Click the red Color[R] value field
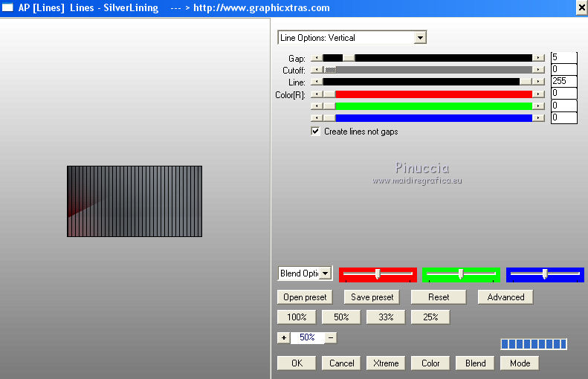 pyautogui.click(x=563, y=94)
